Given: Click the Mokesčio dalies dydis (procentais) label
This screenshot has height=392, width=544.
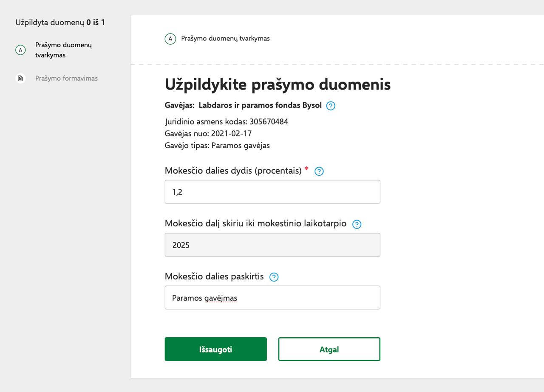Looking at the screenshot, I should (x=233, y=171).
